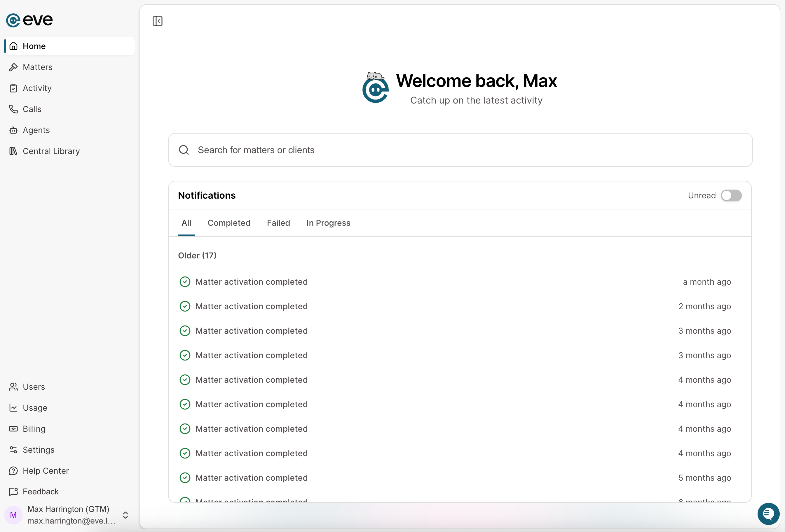Click check icon of '5 months ago' notification
Viewport: 785px width, 532px height.
[x=185, y=478]
